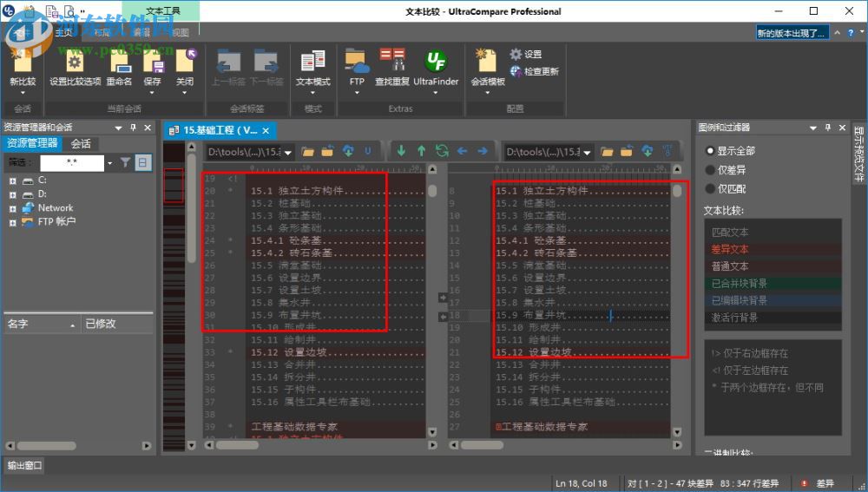Open the 图例和过滤器 panel options arrow
This screenshot has width=868, height=492.
[812, 128]
